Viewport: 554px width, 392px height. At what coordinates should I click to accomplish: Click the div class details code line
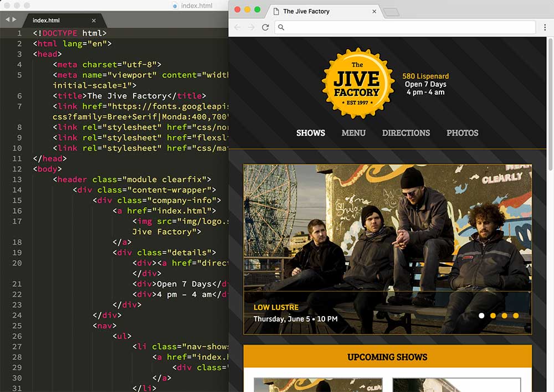tap(165, 252)
